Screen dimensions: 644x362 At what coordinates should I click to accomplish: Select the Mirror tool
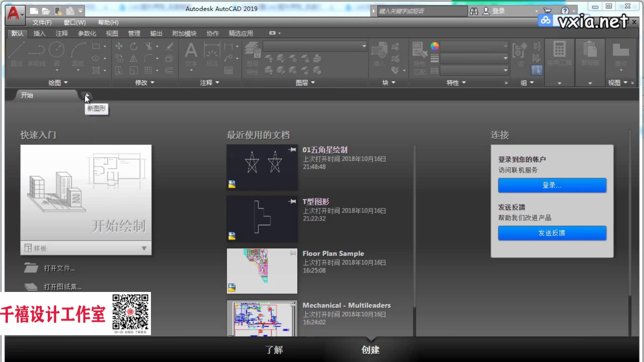point(133,58)
